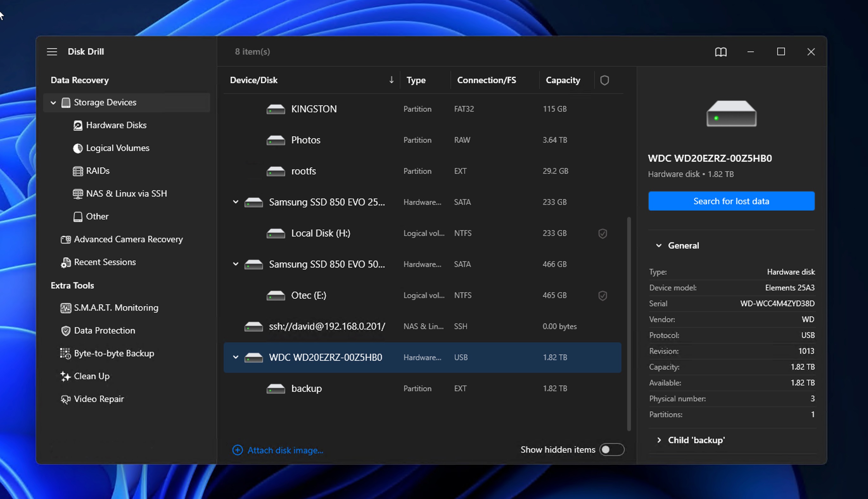Viewport: 868px width, 499px height.
Task: Collapse the Samsung SSD 850 EVO 50... disk
Action: 236,264
